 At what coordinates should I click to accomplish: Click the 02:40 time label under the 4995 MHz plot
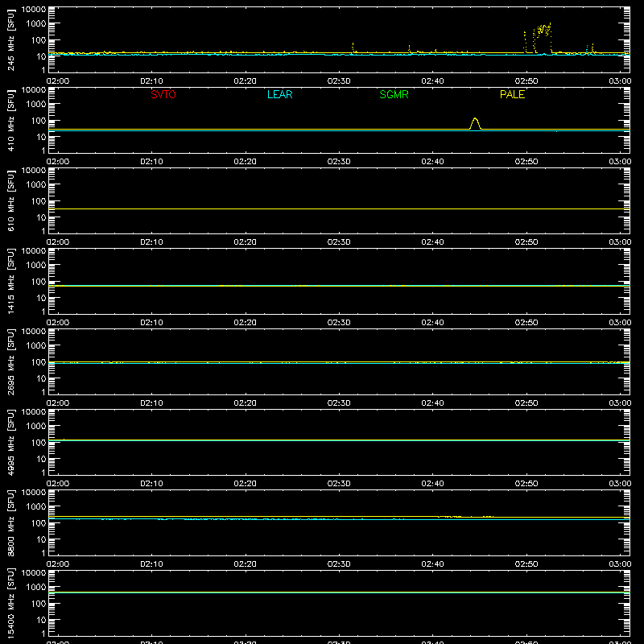(432, 484)
